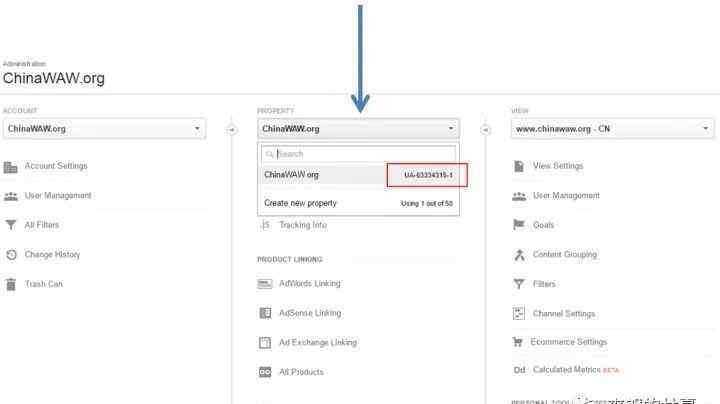Click the All Filters funnel icon
Screen dimensions: 720x404
pos(11,226)
